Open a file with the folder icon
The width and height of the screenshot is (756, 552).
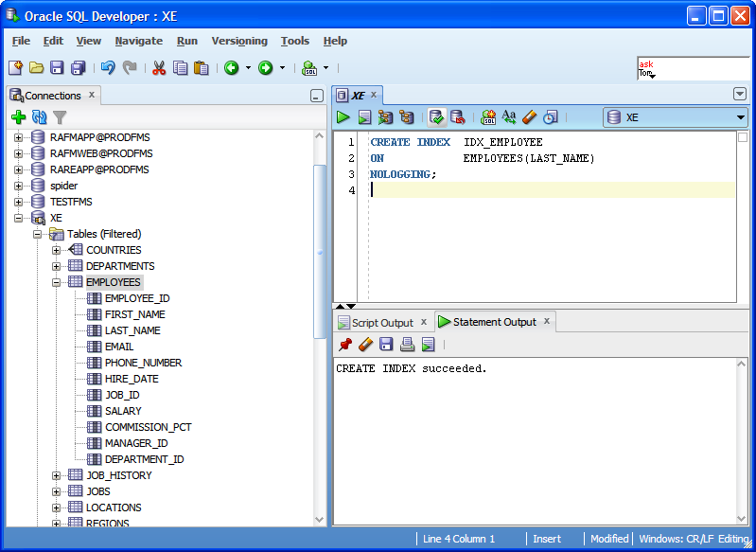36,68
